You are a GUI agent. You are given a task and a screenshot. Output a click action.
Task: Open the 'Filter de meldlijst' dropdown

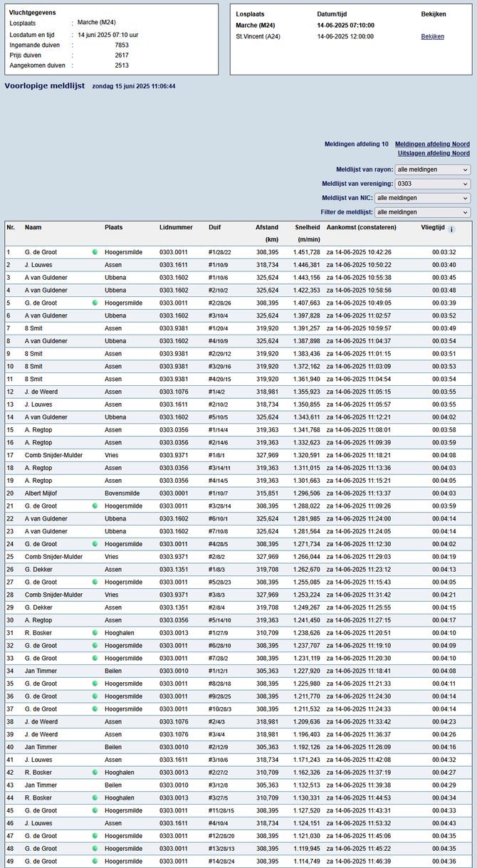pyautogui.click(x=422, y=212)
